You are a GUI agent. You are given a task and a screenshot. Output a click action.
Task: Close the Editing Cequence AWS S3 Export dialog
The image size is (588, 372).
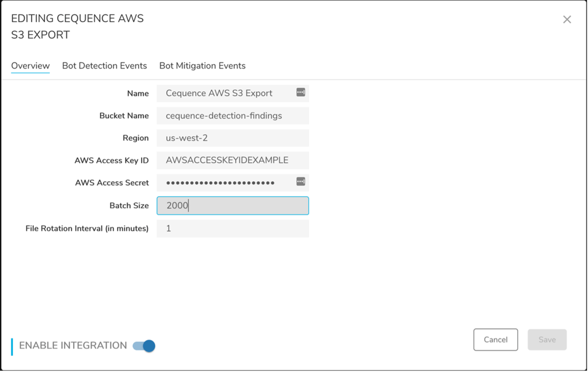click(567, 19)
